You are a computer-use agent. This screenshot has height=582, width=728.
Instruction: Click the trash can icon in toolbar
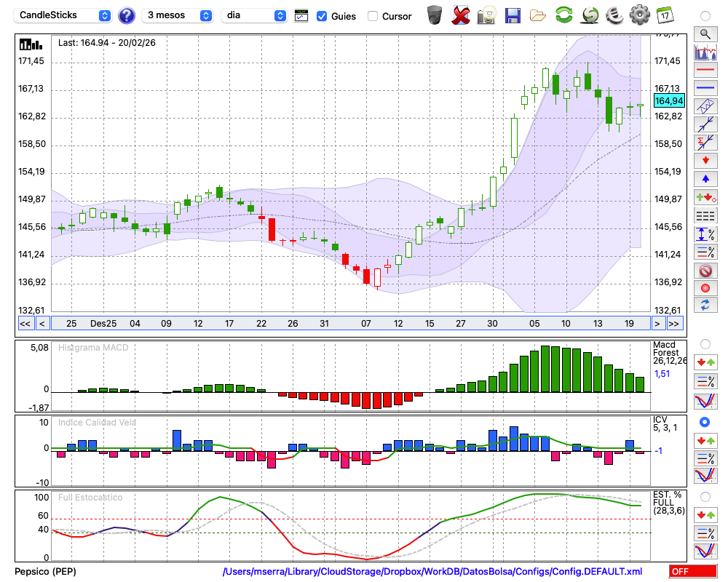click(x=434, y=15)
